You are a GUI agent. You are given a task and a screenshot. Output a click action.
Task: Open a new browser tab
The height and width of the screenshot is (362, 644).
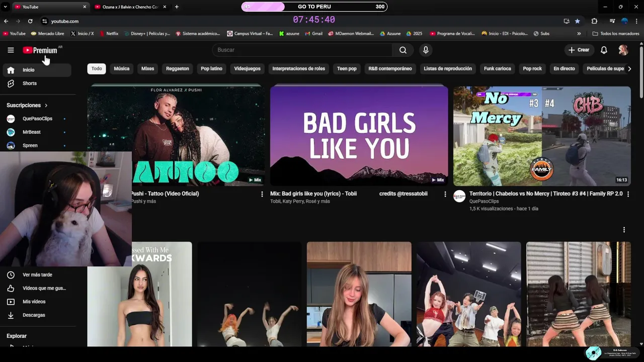177,7
